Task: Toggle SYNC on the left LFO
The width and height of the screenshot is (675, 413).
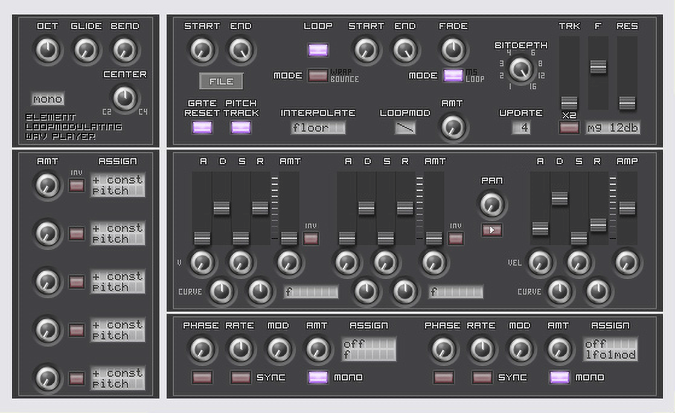Action: [x=241, y=378]
